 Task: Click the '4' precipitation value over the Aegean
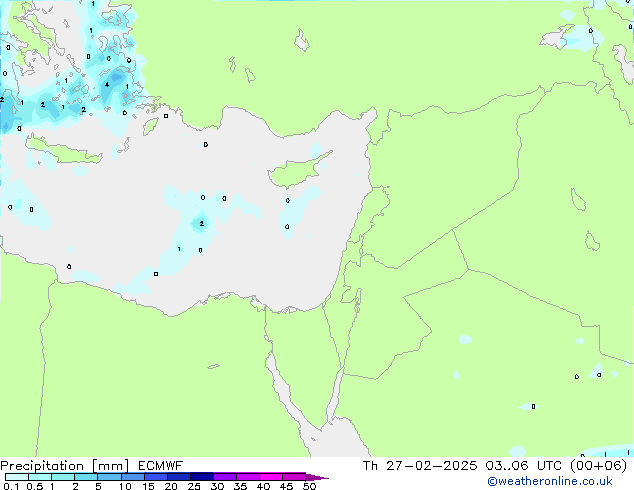[x=107, y=84]
